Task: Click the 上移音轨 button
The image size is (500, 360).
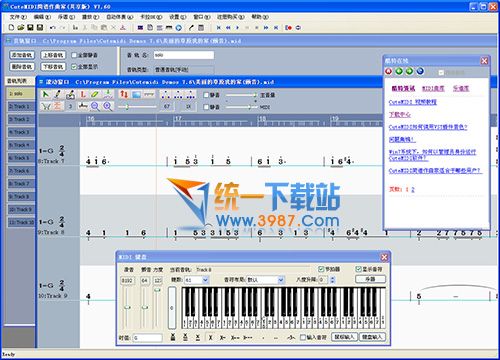Action: 53,55
